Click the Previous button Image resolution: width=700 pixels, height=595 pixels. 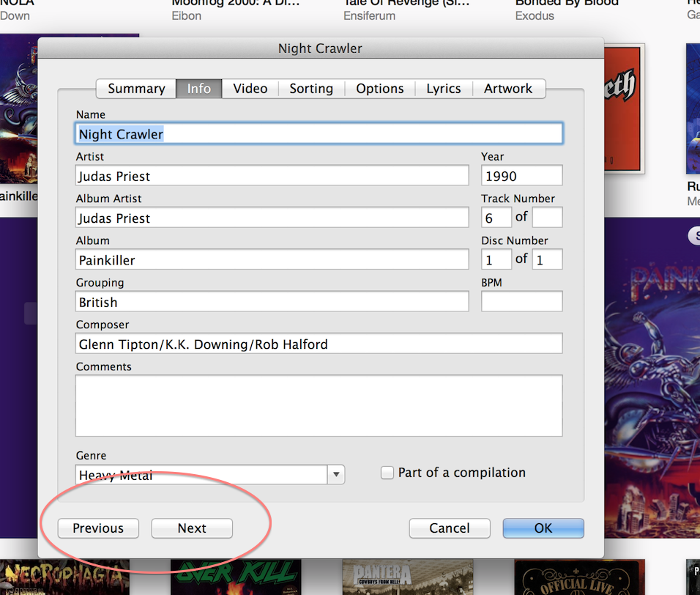tap(98, 528)
